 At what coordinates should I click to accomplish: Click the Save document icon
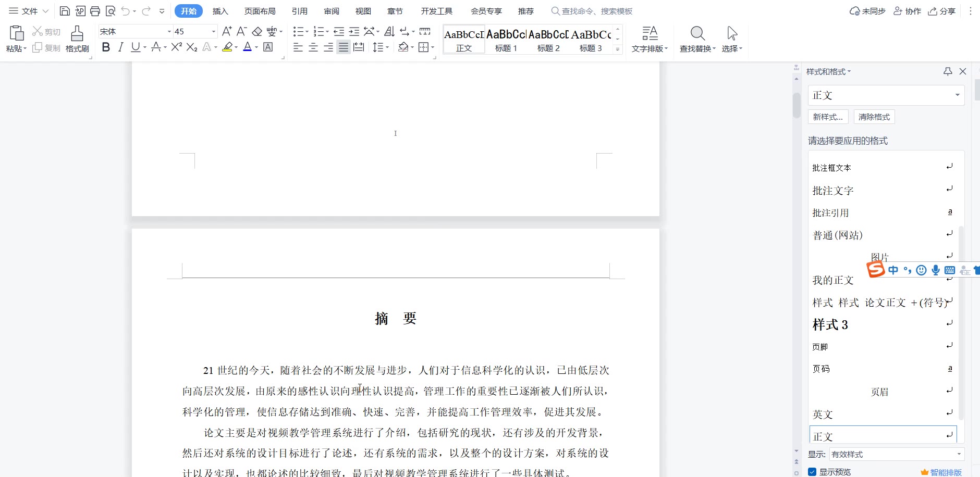pos(65,11)
